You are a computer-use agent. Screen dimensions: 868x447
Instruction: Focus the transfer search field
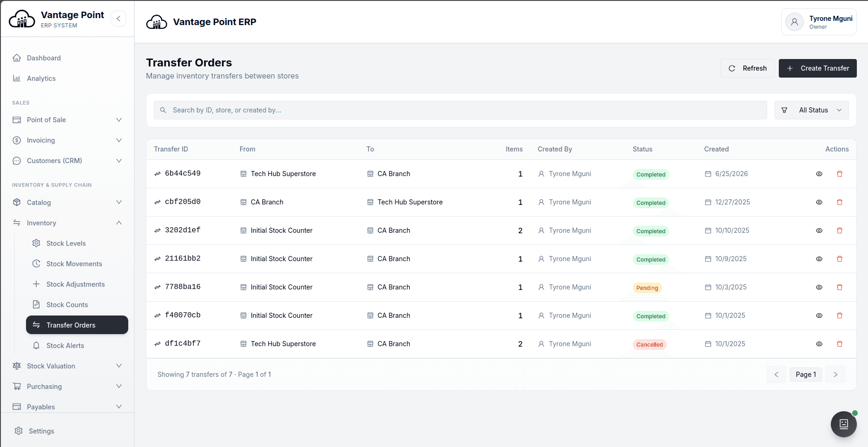[x=460, y=110]
